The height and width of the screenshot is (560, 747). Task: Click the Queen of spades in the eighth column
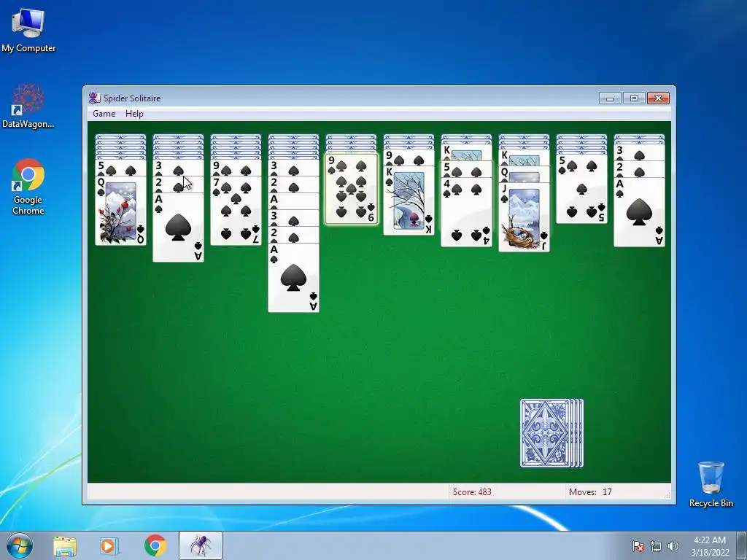524,174
